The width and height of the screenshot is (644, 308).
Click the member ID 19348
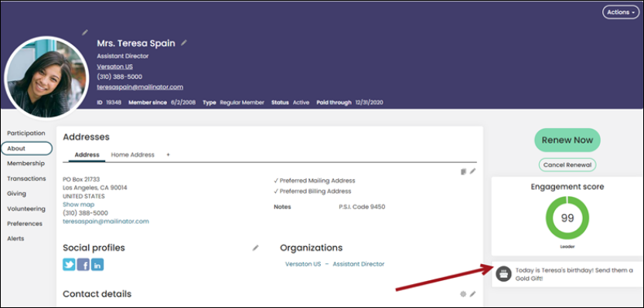[x=114, y=103]
